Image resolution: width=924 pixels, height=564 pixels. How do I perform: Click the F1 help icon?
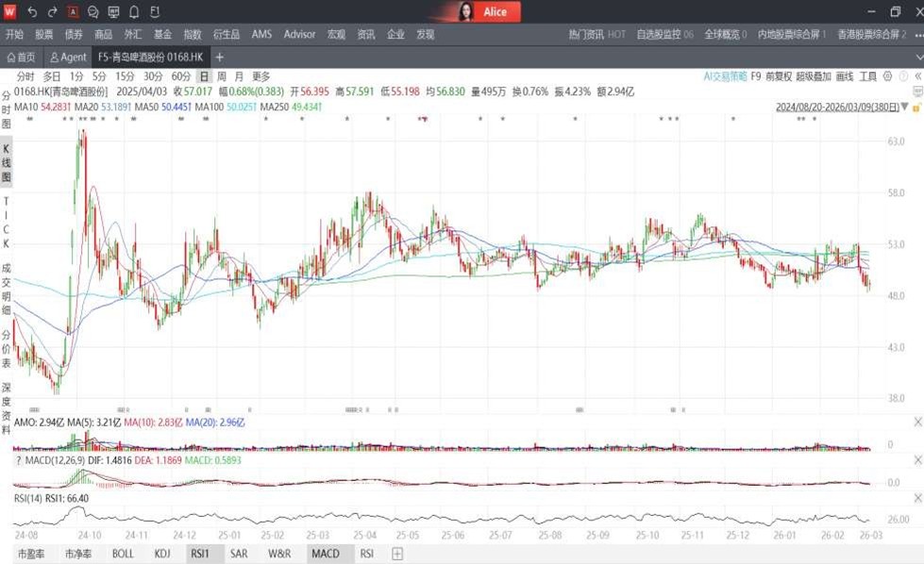(x=155, y=12)
